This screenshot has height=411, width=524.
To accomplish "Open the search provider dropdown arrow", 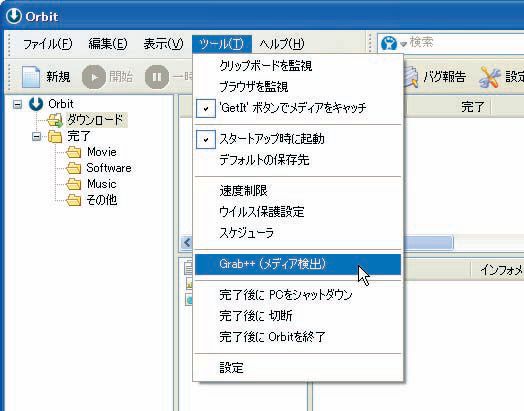I will click(403, 44).
